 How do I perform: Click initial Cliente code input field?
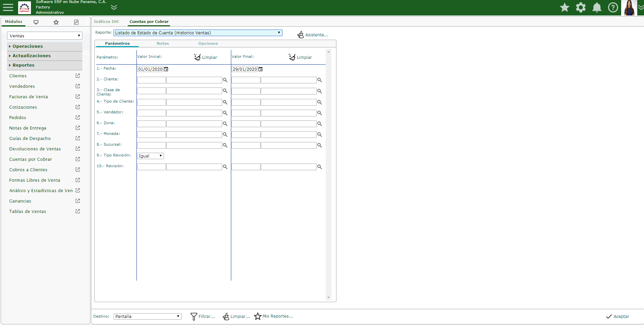[x=152, y=80]
